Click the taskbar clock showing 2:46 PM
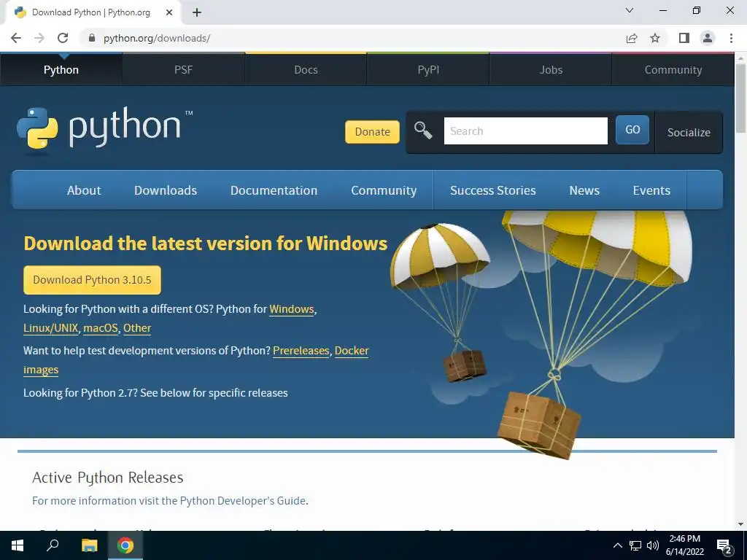Screen dimensions: 747x560 coord(684,545)
